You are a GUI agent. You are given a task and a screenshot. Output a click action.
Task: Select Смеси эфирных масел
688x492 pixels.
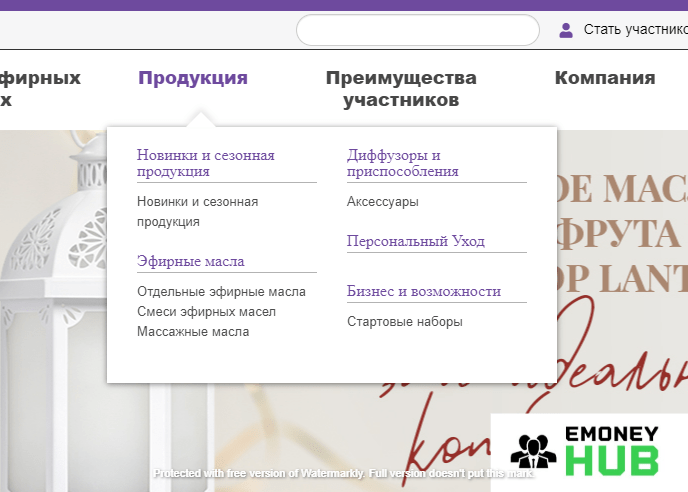click(x=206, y=312)
